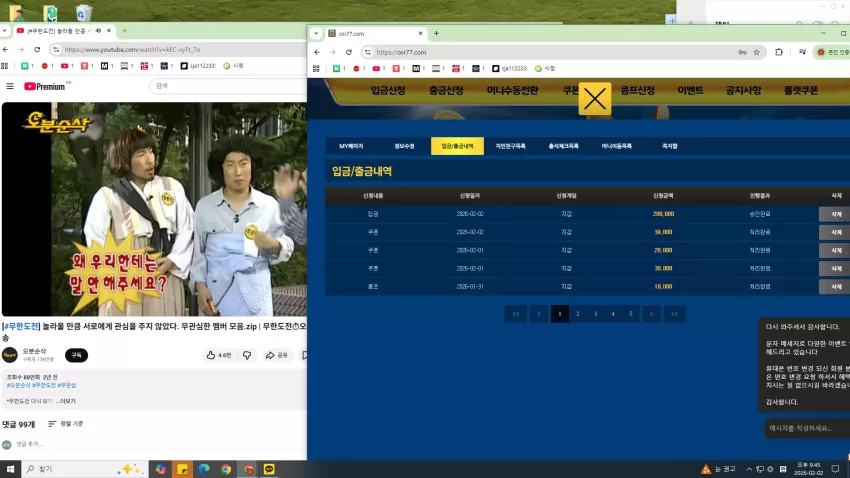Click the YouTube search field
This screenshot has height=478, width=850.
pos(228,86)
